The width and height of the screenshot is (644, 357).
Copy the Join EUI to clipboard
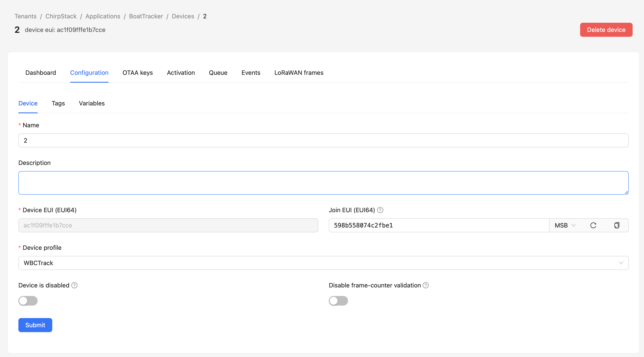(616, 225)
